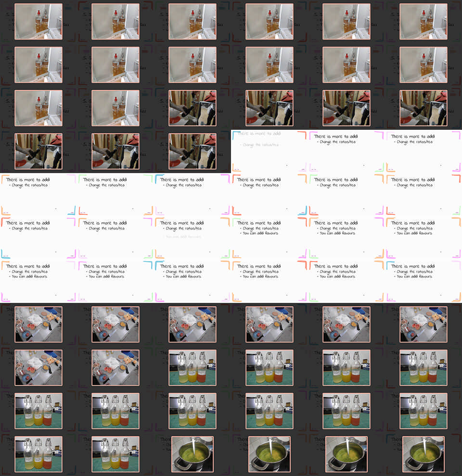Open the first frame showing a hand at the tap
This screenshot has width=462, height=476.
(x=192, y=108)
